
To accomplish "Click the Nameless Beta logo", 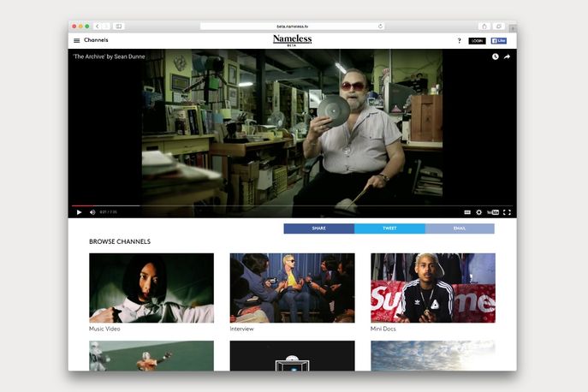I will [x=292, y=40].
